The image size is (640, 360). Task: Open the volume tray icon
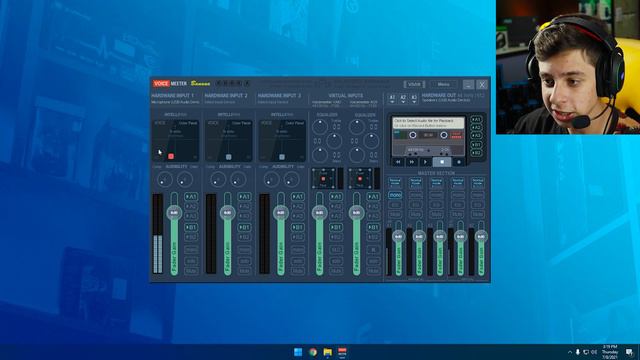[x=594, y=352]
